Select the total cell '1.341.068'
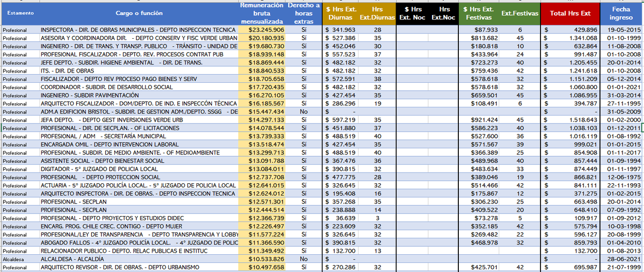 click(570, 38)
